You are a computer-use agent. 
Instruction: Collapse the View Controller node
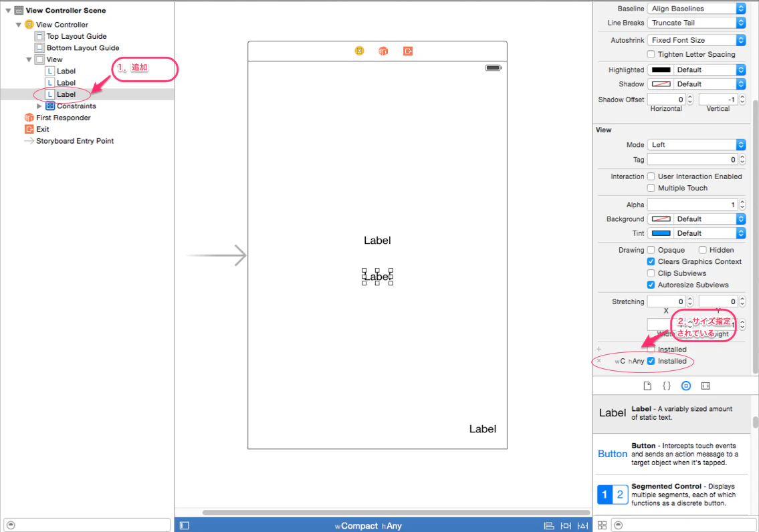19,25
